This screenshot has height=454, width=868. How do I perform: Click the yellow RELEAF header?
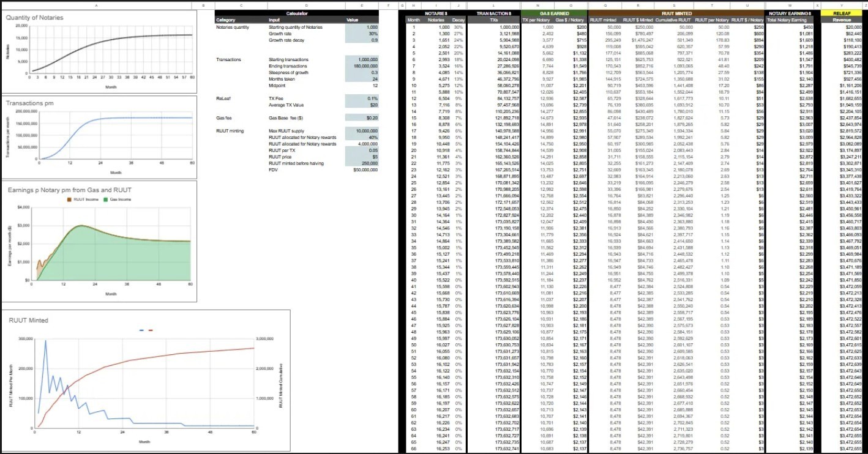[x=843, y=13]
